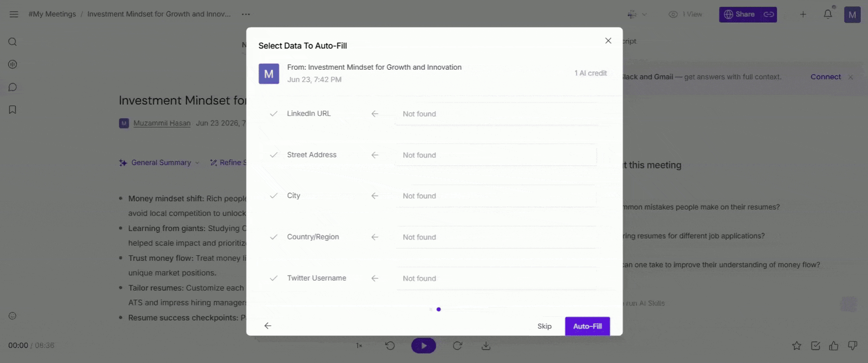Viewport: 868px width, 363px height.
Task: Go back with the dialog back arrow
Action: tap(268, 326)
